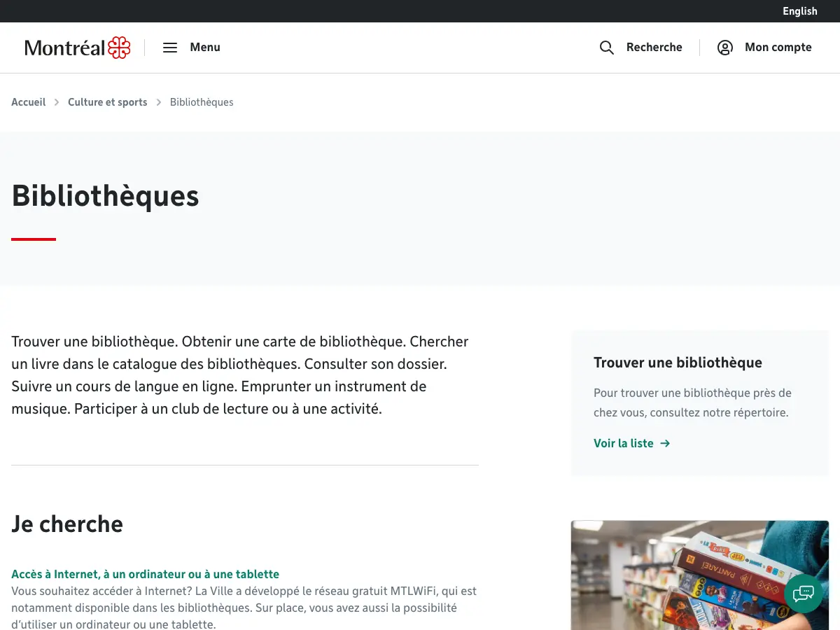Click the board games photo thumbnail

click(x=700, y=575)
